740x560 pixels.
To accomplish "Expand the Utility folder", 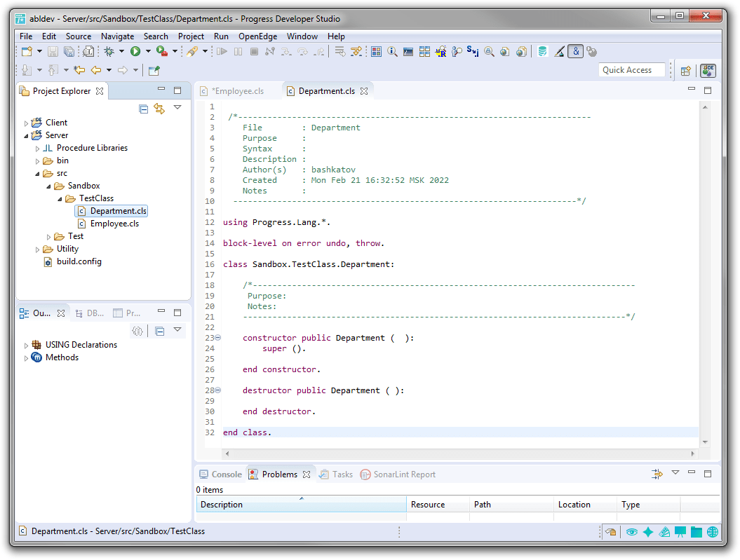I will pyautogui.click(x=37, y=250).
